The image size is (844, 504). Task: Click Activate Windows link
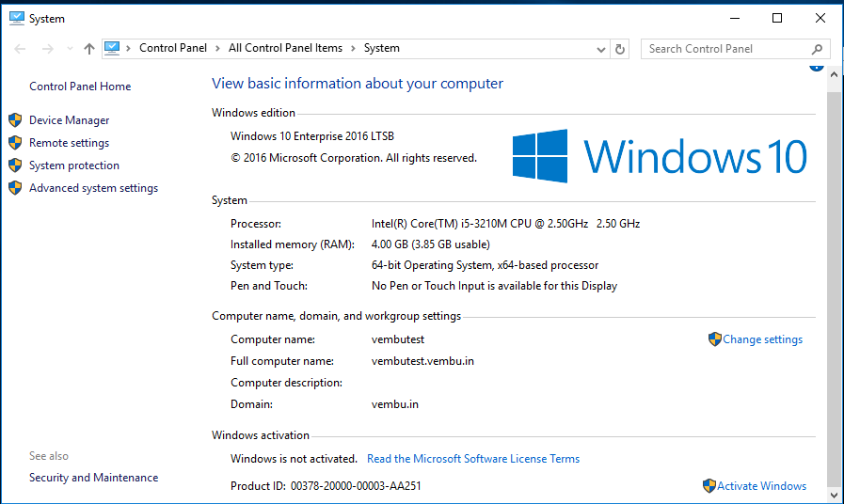(x=761, y=486)
